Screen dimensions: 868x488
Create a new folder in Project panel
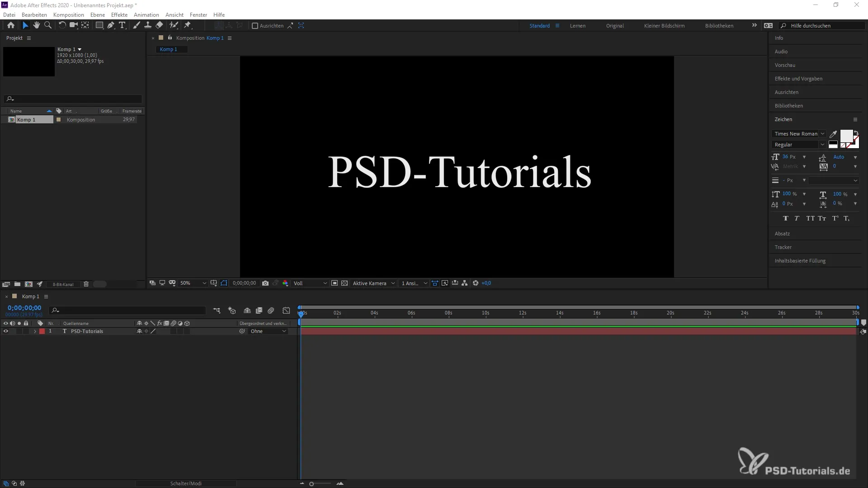[17, 284]
